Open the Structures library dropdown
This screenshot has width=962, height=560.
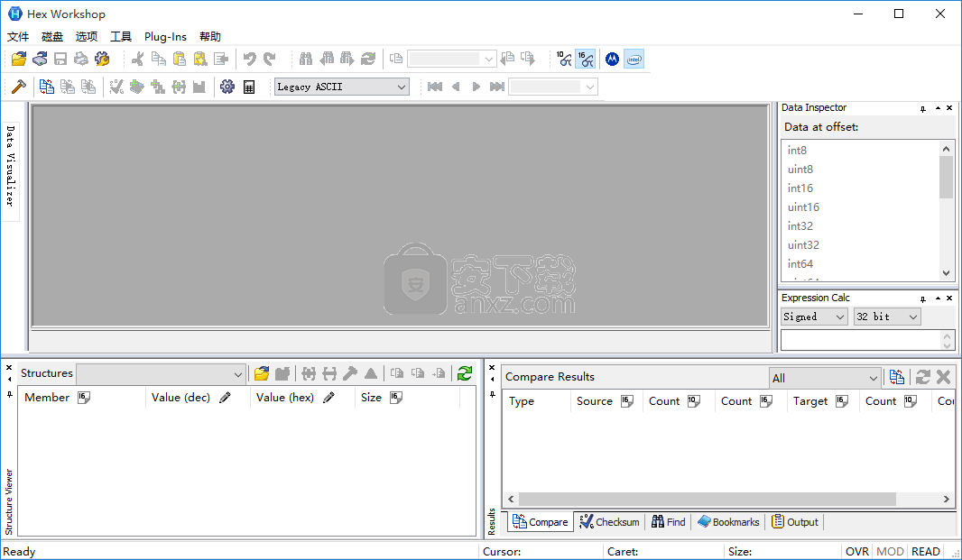161,373
